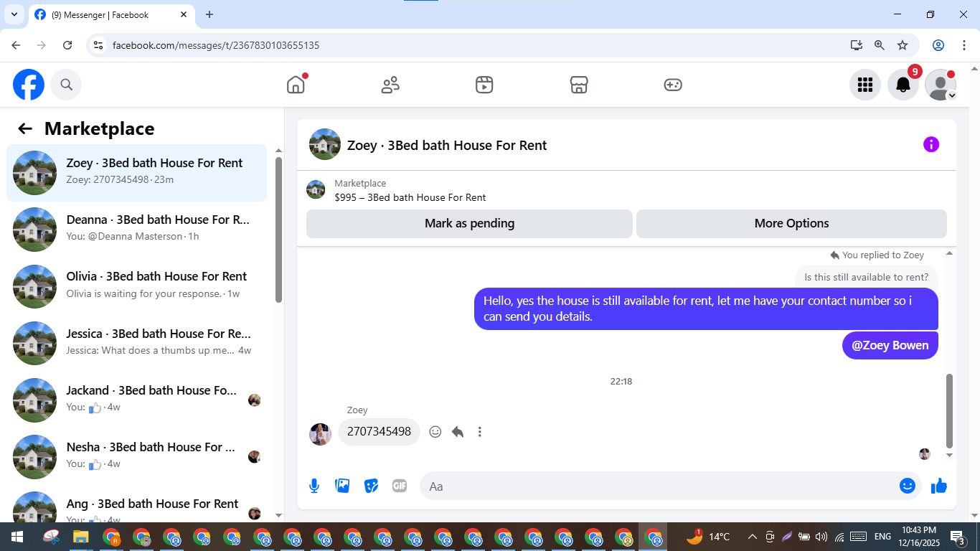Attach a photo with the image icon
980x551 pixels.
[x=342, y=486]
